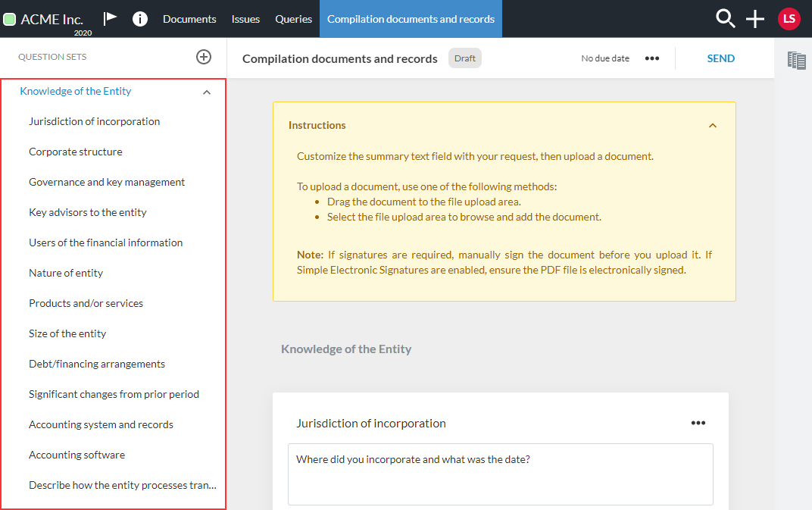The width and height of the screenshot is (812, 510).
Task: Open the Queries section
Action: click(293, 19)
